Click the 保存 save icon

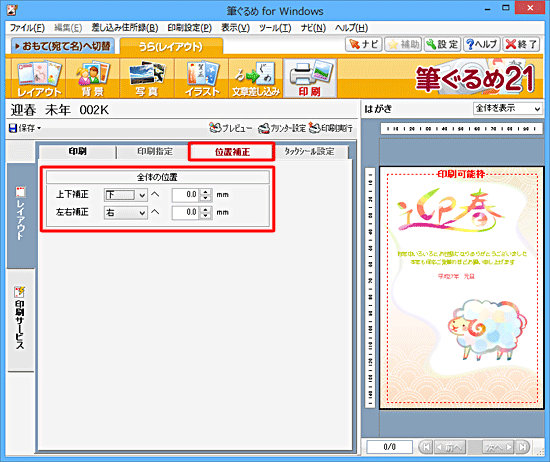click(22, 128)
